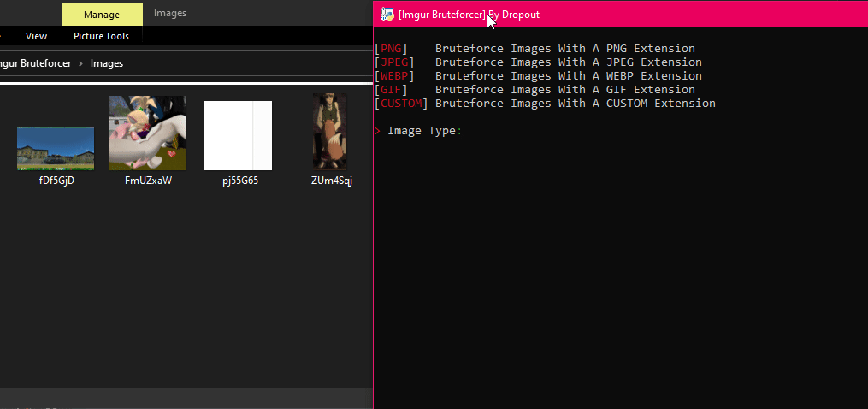This screenshot has width=868, height=409.
Task: Click the pj55G65 file name label
Action: click(239, 181)
